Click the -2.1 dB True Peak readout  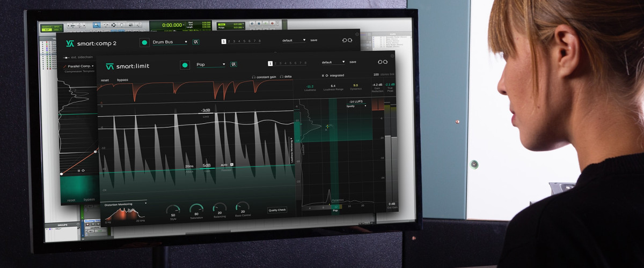point(390,85)
